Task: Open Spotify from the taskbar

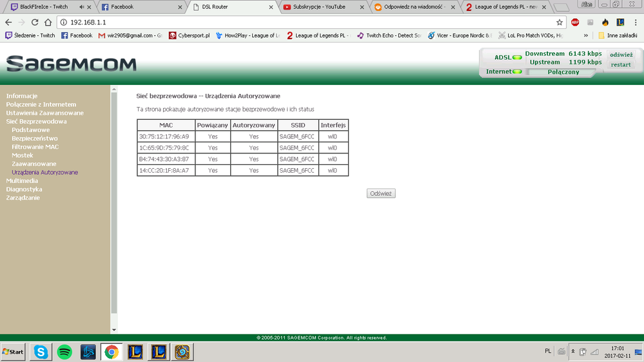Action: 64,352
